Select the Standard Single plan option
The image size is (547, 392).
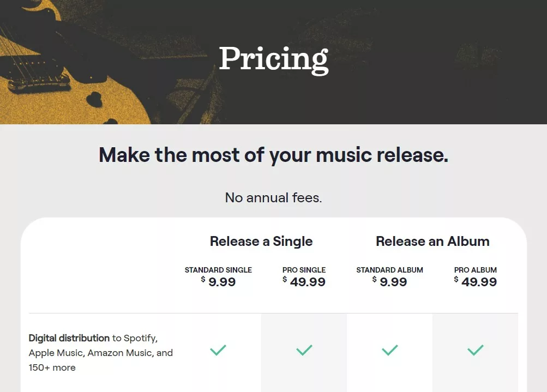[x=218, y=276]
